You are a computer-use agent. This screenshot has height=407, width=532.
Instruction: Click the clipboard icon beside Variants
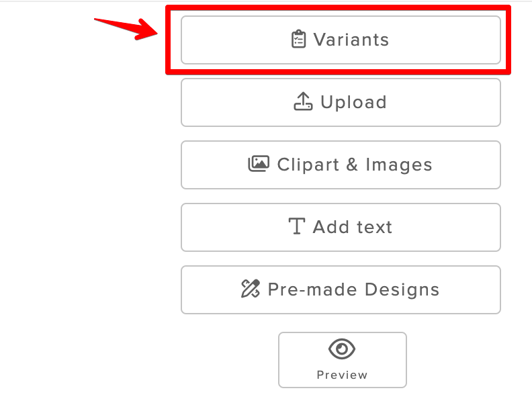coord(298,40)
